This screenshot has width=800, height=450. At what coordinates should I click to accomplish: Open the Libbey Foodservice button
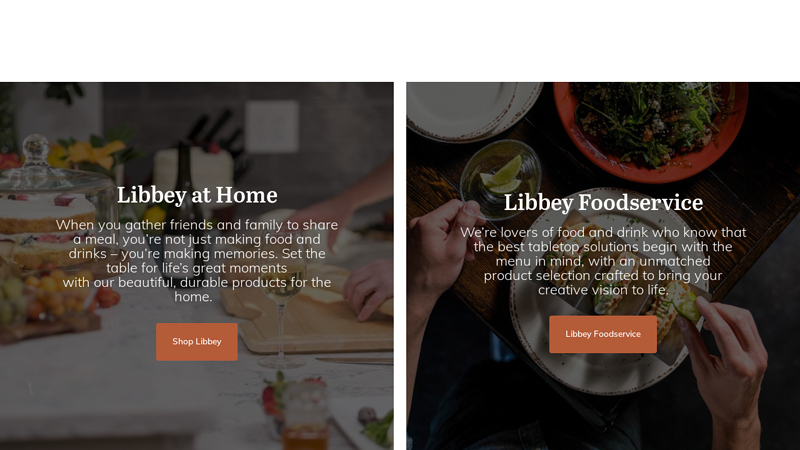coord(603,334)
